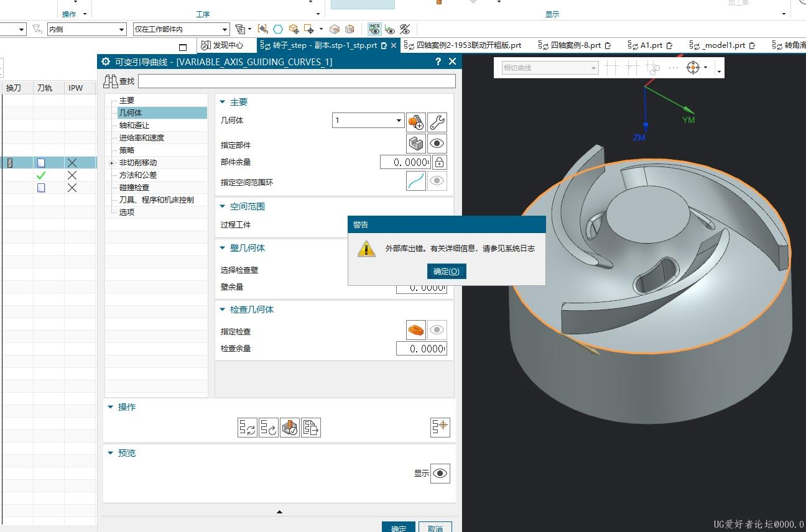Select 主要 in the dialog tree
This screenshot has width=806, height=532.
point(127,100)
